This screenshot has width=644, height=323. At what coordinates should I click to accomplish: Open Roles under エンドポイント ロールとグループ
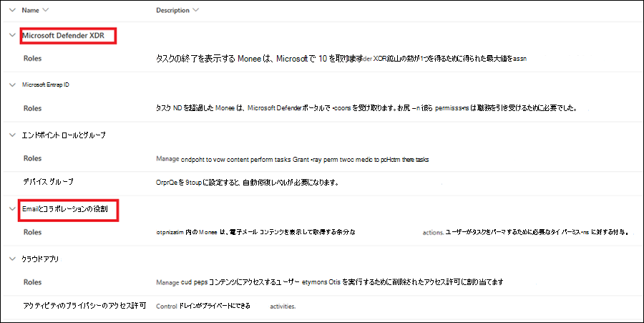(x=32, y=158)
